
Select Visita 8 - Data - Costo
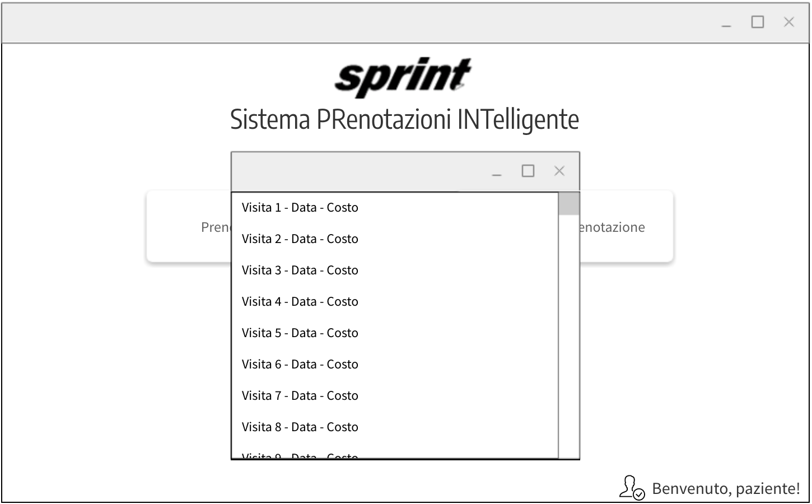pos(300,427)
